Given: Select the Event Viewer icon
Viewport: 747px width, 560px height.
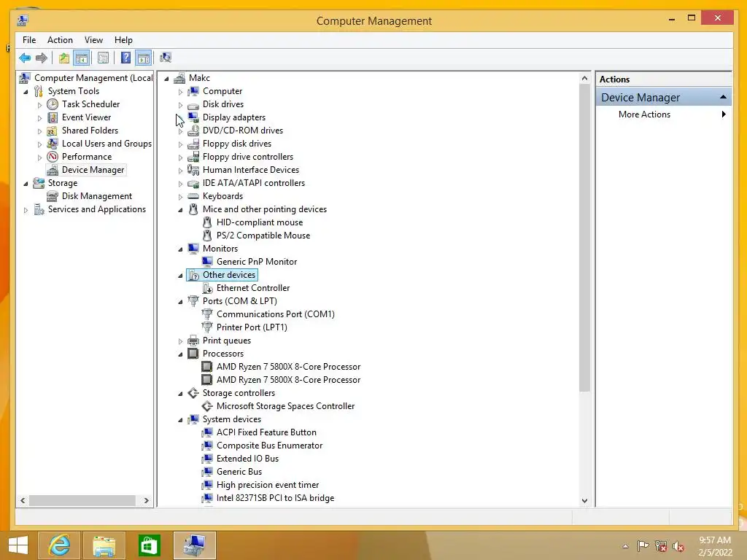Looking at the screenshot, I should [53, 117].
